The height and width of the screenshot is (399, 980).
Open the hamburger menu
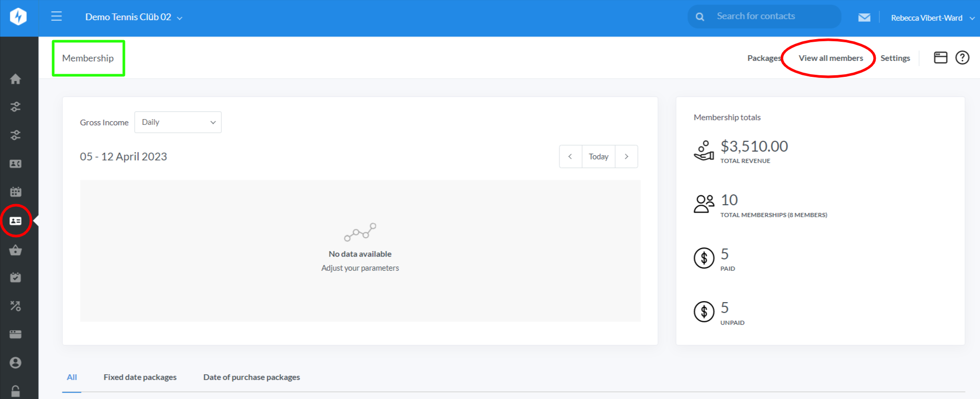click(56, 16)
